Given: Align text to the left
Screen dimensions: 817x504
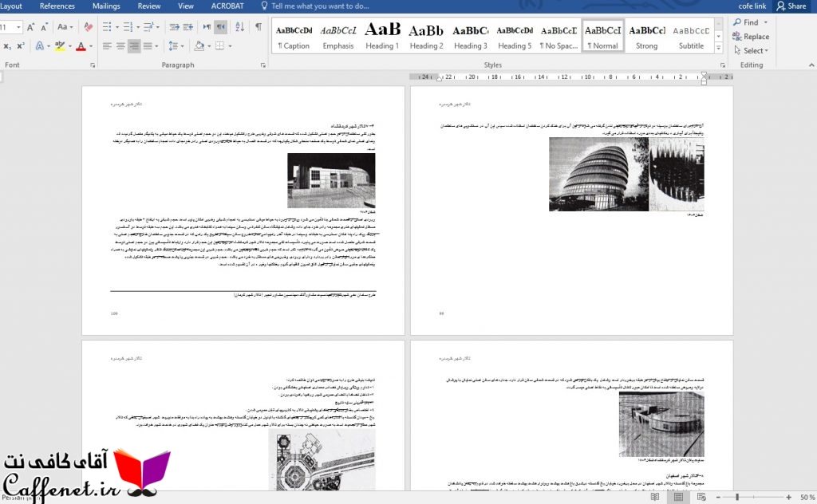Looking at the screenshot, I should 107,46.
